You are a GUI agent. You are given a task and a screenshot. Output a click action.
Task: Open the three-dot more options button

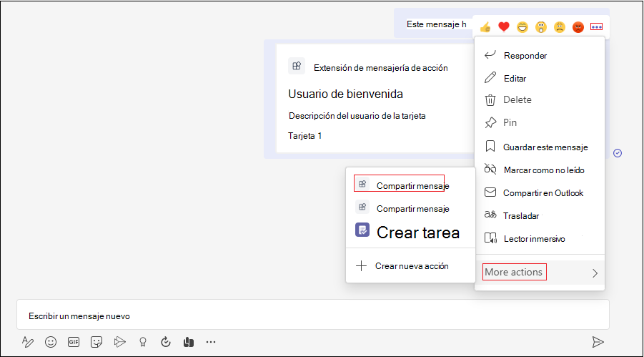pyautogui.click(x=596, y=26)
